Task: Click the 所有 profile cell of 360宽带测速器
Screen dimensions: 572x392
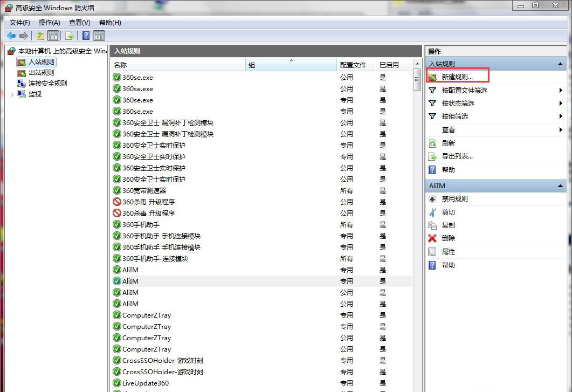Action: (x=347, y=190)
